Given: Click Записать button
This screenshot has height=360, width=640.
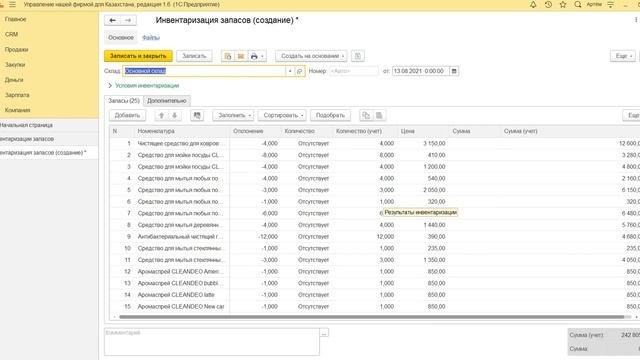Looking at the screenshot, I should point(194,56).
